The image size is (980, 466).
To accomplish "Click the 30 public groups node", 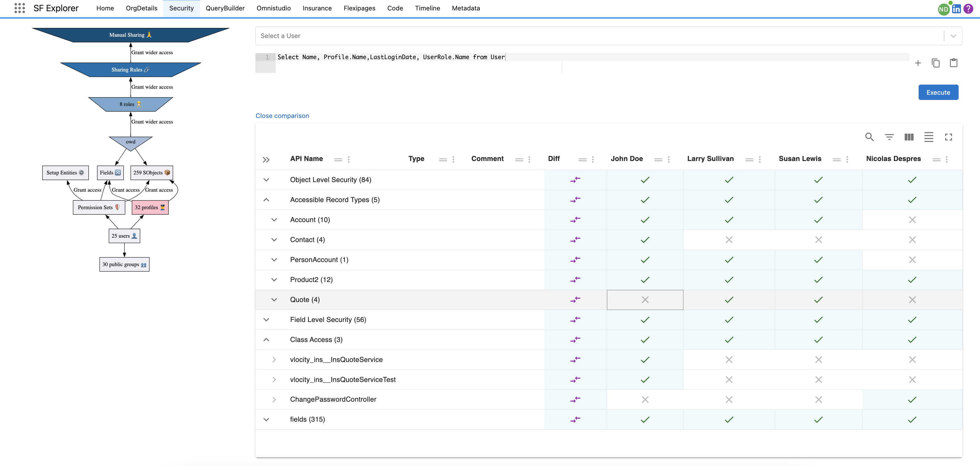I will (124, 264).
